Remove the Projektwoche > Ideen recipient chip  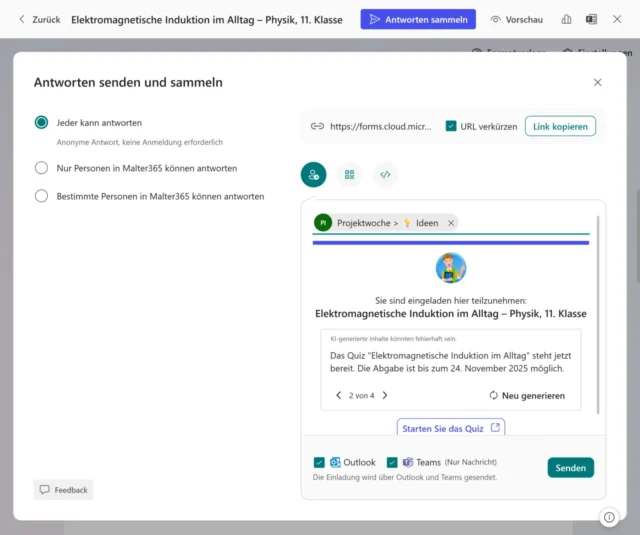[x=451, y=223]
